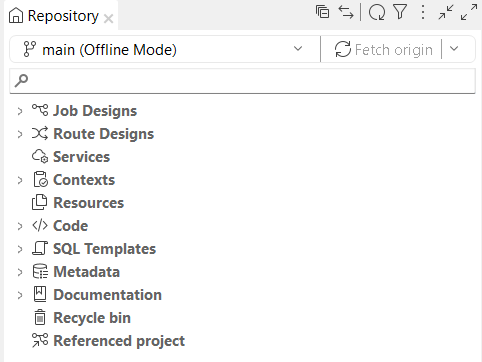Click the Fetch origin sync icon
This screenshot has height=362, width=482.
coord(343,49)
